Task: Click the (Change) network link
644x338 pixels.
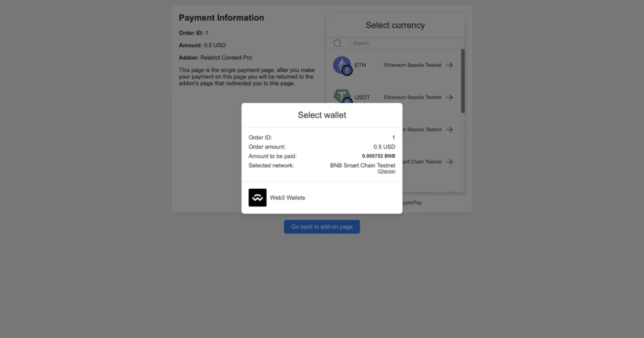Action: tap(387, 171)
